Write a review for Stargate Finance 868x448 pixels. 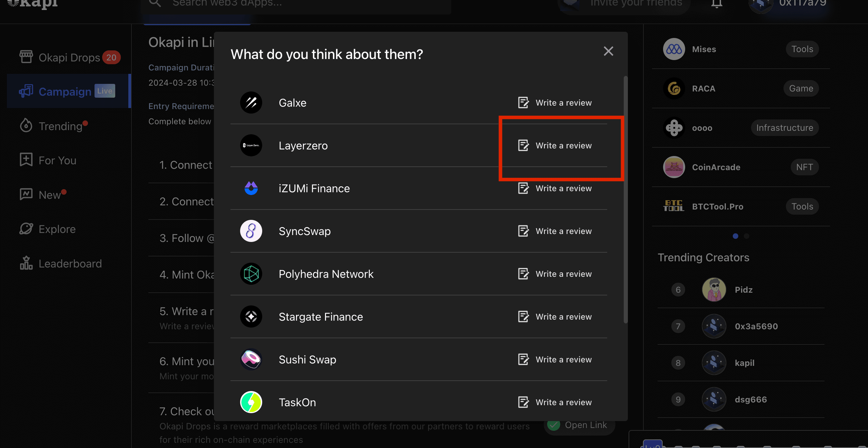point(555,316)
